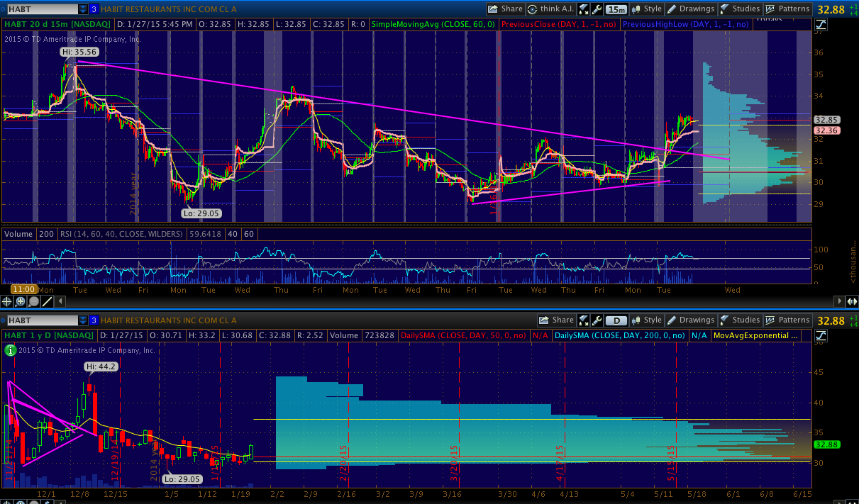The image size is (859, 504).
Task: Zoom in on the upper 15m chart
Action: [21, 301]
